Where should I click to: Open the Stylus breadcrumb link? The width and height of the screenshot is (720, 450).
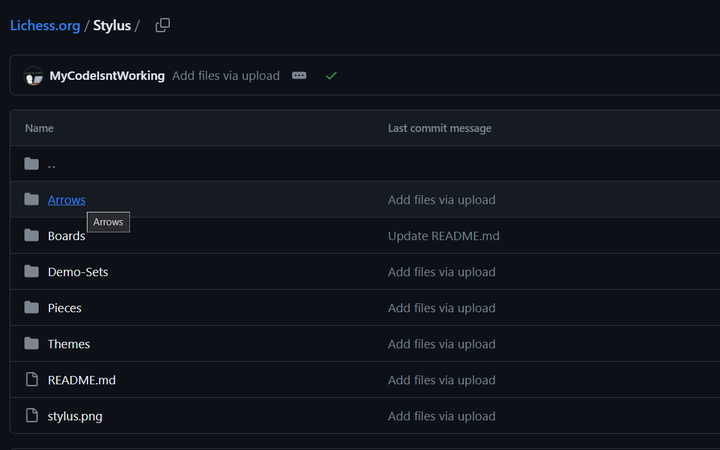tap(112, 25)
